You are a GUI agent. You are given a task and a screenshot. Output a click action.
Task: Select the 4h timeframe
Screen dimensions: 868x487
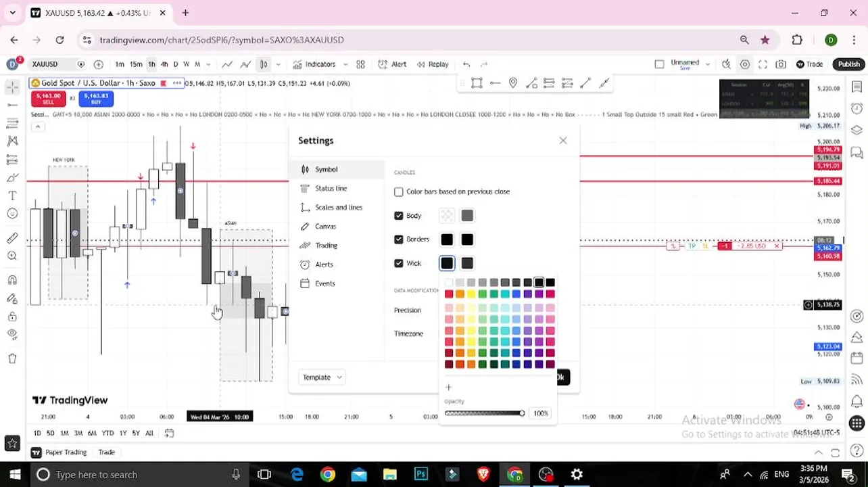pyautogui.click(x=164, y=64)
